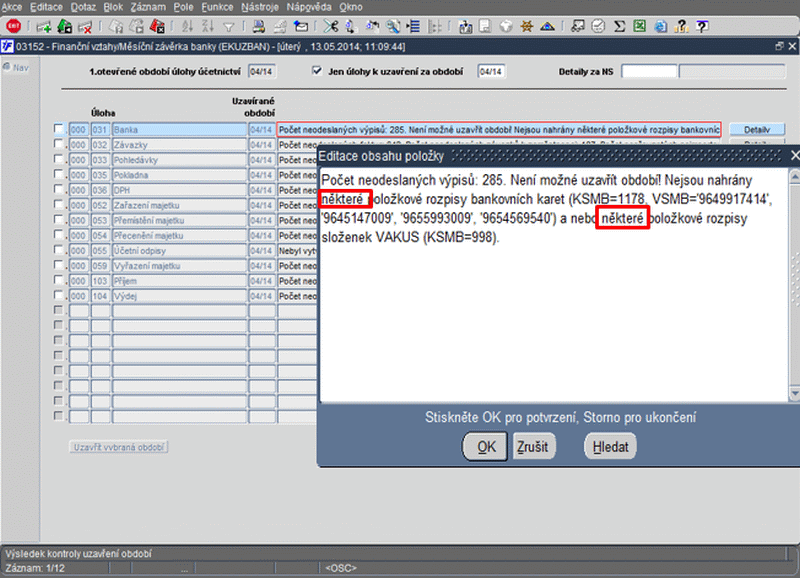
Task: Check the box for the DPH row
Action: 59,189
